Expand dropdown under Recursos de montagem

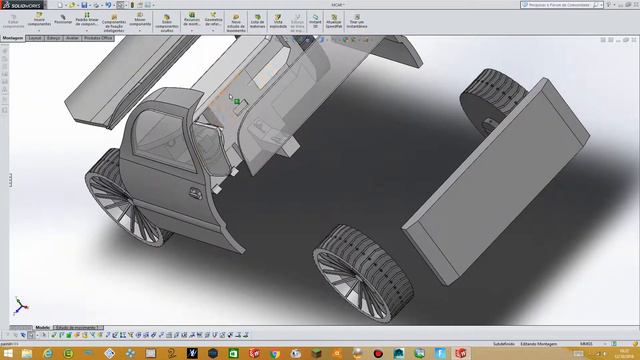(x=191, y=30)
